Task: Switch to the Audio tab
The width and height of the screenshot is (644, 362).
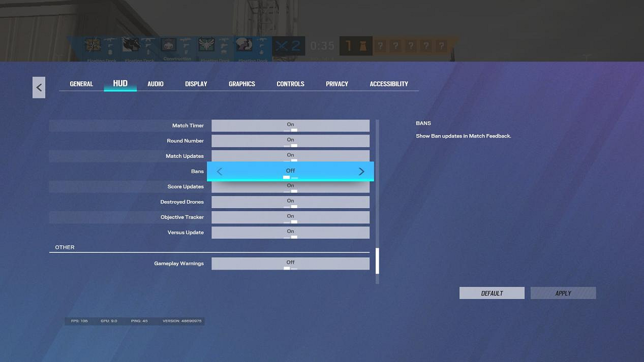Action: [156, 84]
